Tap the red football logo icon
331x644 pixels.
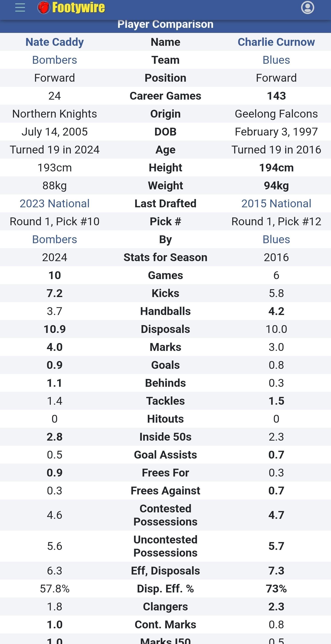click(x=44, y=8)
